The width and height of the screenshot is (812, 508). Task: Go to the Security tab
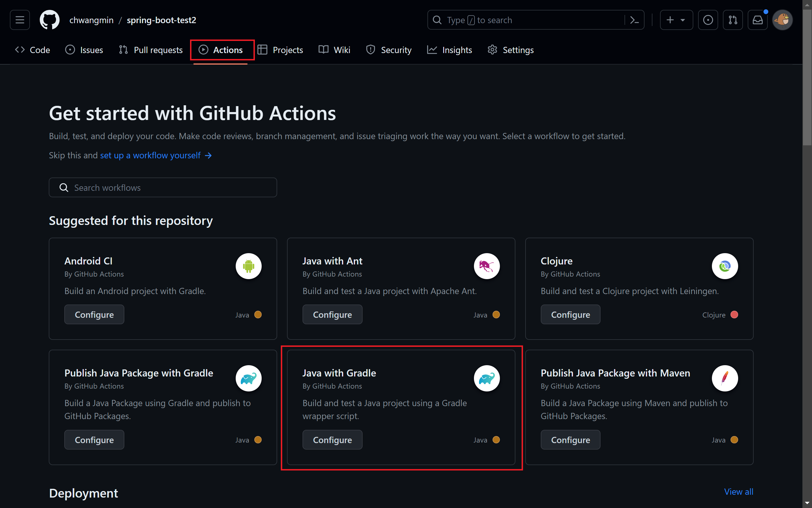389,50
